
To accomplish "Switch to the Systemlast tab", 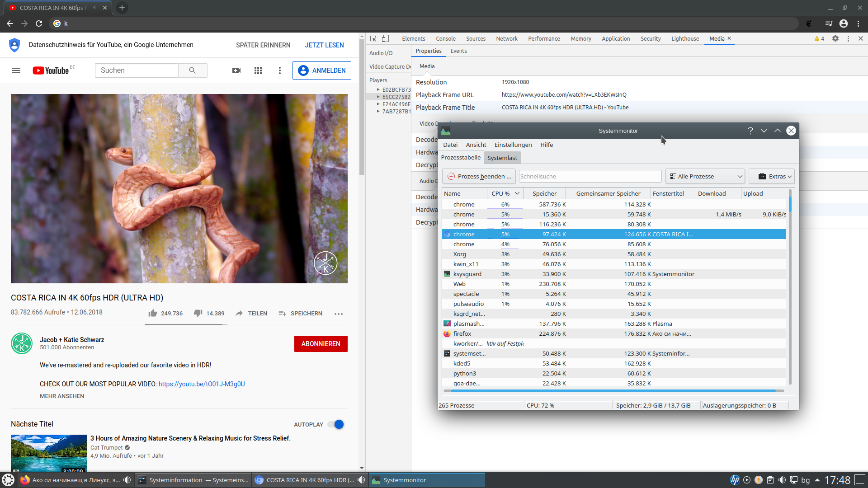I will click(x=502, y=158).
